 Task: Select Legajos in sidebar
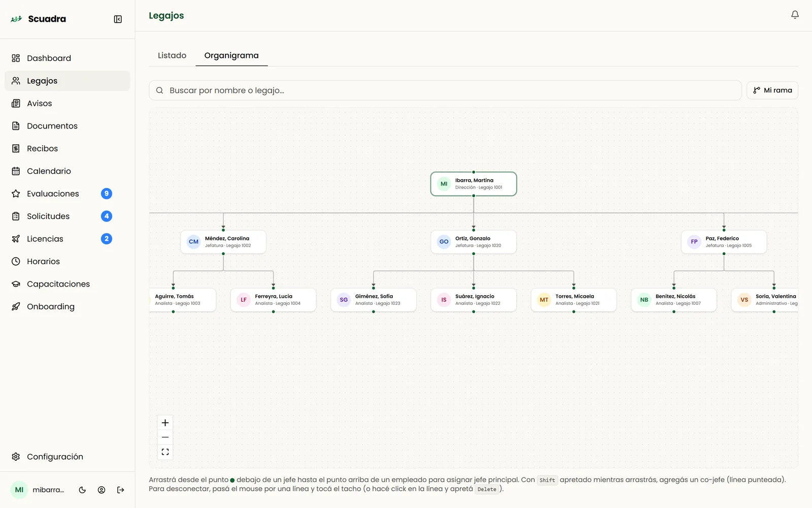(x=67, y=81)
